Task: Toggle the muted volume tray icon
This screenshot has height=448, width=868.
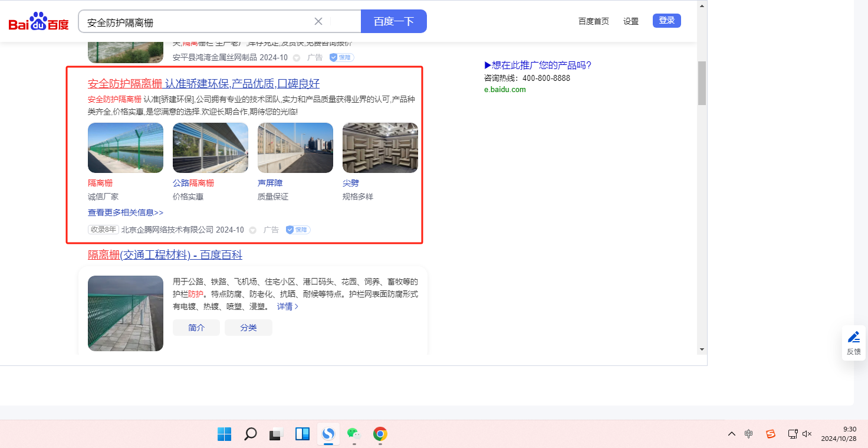Action: point(807,434)
